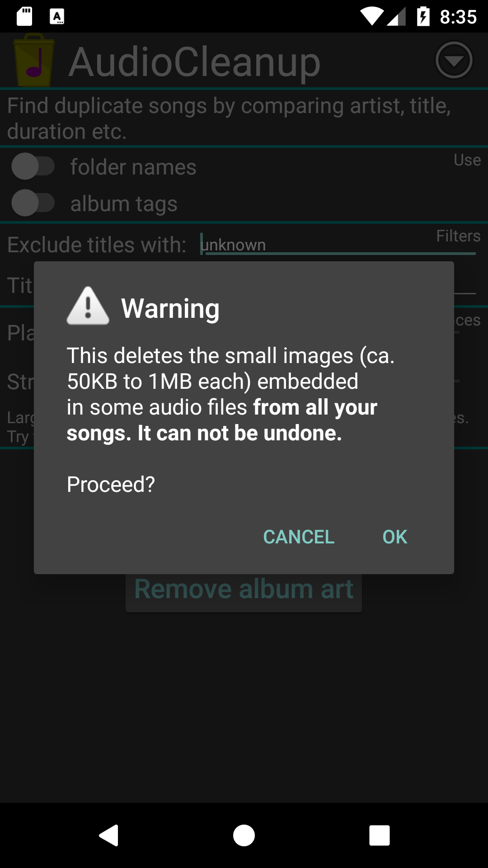Tap the AudioCleanup trash can app icon
The image size is (488, 868).
[33, 60]
